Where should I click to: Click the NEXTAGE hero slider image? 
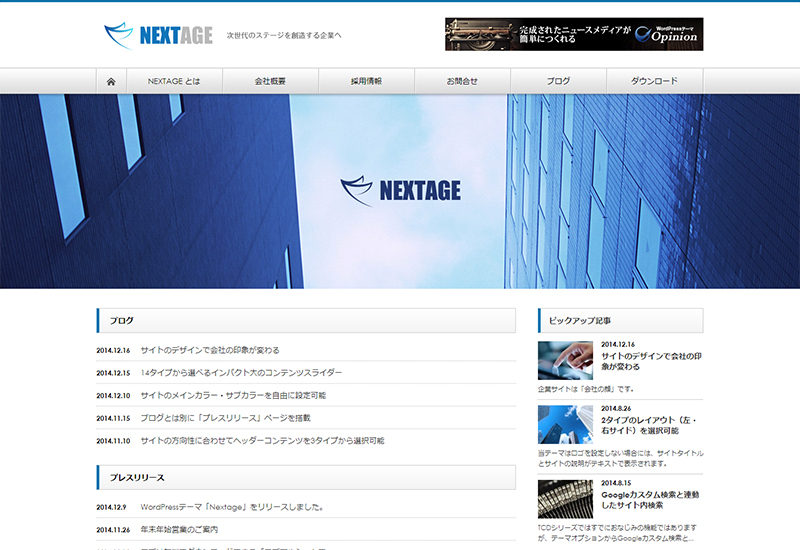(x=400, y=191)
